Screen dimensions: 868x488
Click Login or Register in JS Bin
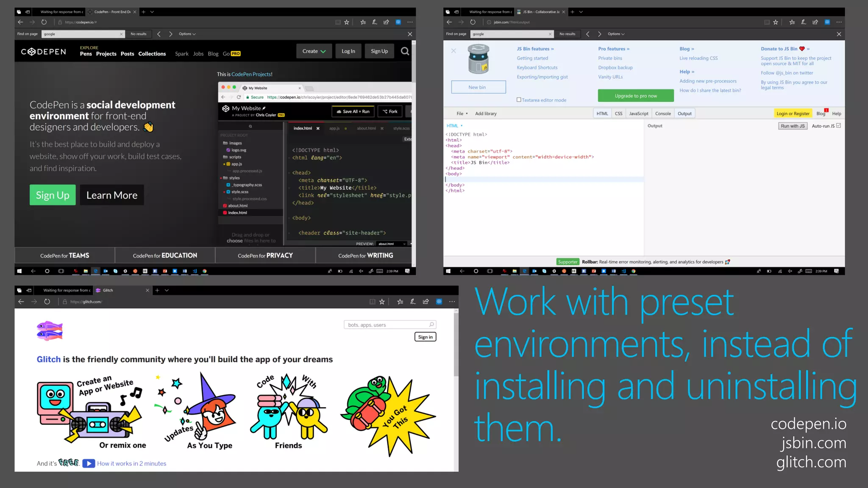tap(793, 114)
